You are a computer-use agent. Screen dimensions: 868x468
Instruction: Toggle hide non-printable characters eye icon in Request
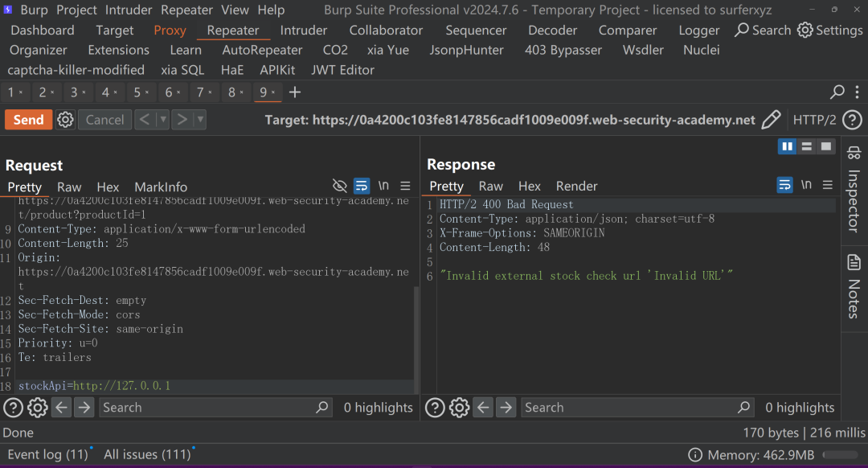coord(339,186)
